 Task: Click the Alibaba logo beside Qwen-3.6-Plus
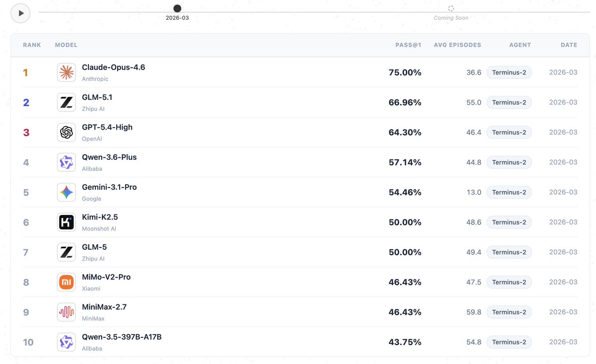67,162
